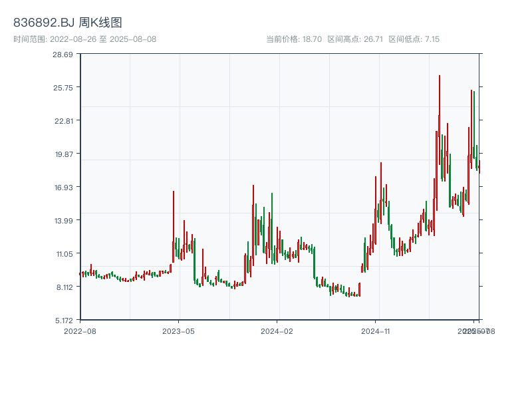Image resolution: width=532 pixels, height=399 pixels.
Task: Click the y-axis label 11.05
Action: pyautogui.click(x=65, y=254)
